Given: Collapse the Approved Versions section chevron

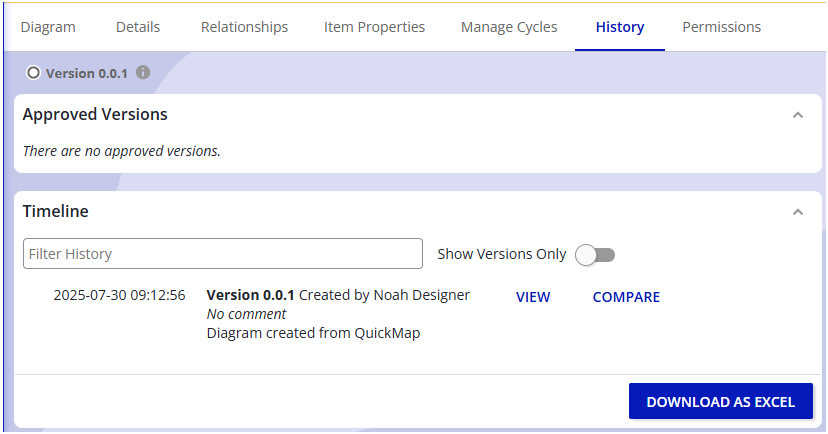Looking at the screenshot, I should click(797, 115).
